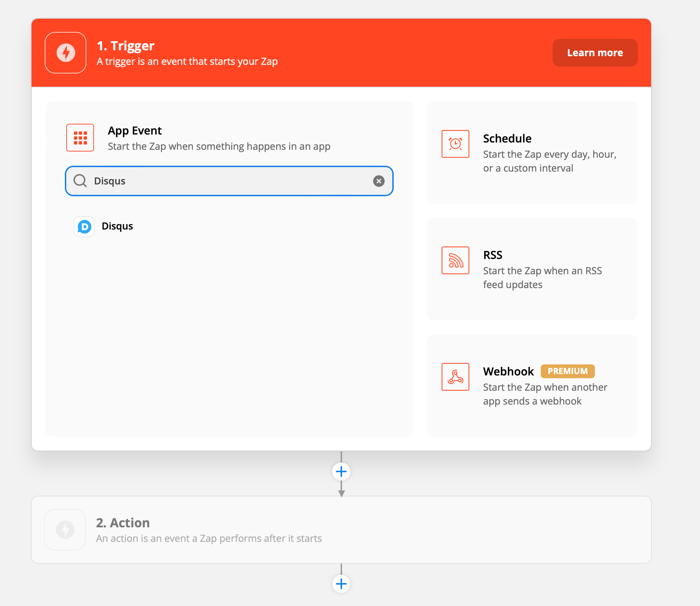Click the App Event grid icon

[x=80, y=138]
